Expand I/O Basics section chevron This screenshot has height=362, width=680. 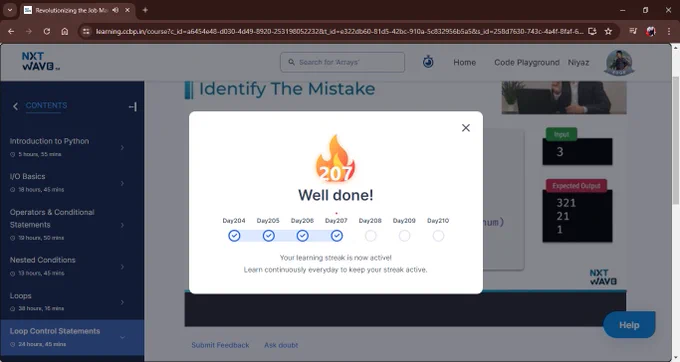(122, 183)
